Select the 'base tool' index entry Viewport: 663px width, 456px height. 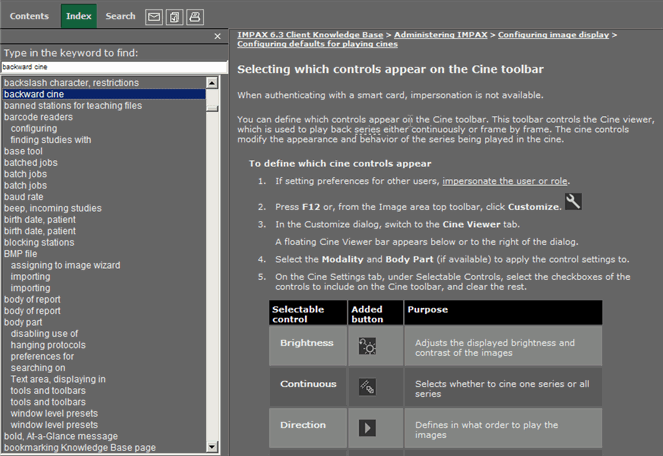[23, 151]
